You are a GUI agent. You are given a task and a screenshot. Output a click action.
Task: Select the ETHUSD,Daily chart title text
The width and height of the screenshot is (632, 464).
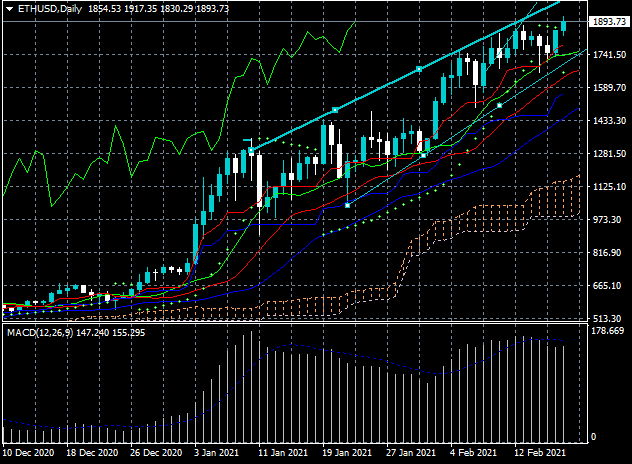(50, 9)
